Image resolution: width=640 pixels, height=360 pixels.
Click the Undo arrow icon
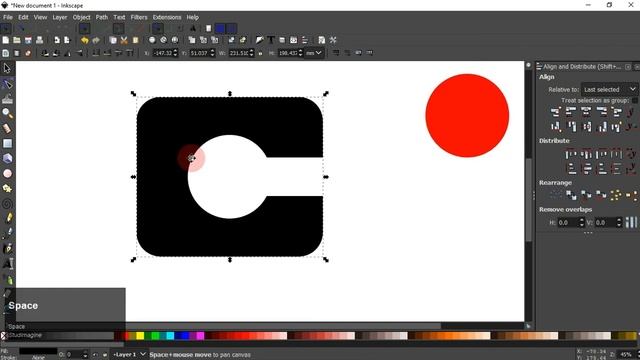click(84, 40)
